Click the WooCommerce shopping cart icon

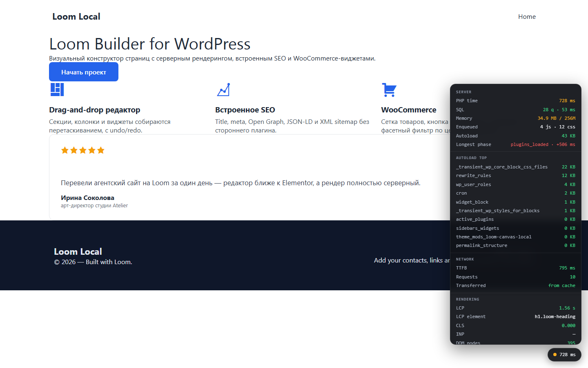point(389,90)
